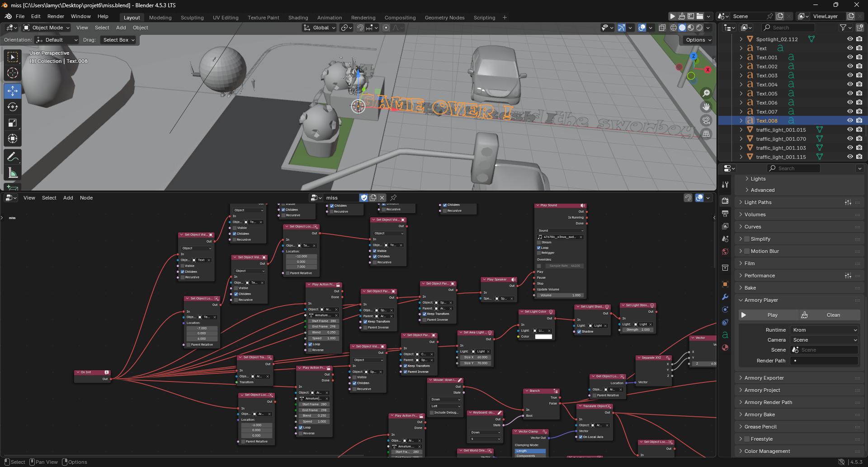Viewport: 868px width, 467px height.
Task: Switch to the Geometry Nodes workspace tab
Action: click(x=444, y=18)
